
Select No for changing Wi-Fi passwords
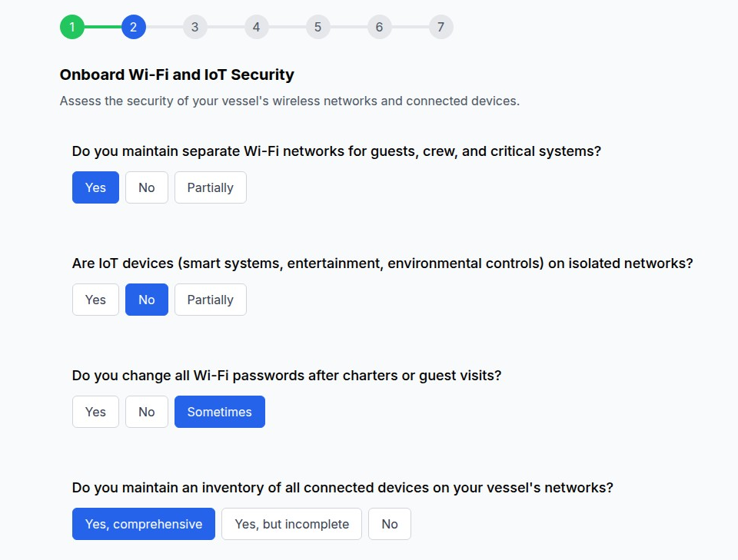click(x=147, y=412)
